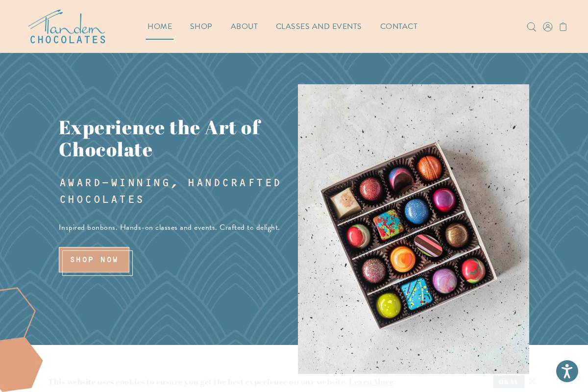Click the Experience the Art of Chocolate heading
The image size is (588, 392).
pyautogui.click(x=160, y=139)
